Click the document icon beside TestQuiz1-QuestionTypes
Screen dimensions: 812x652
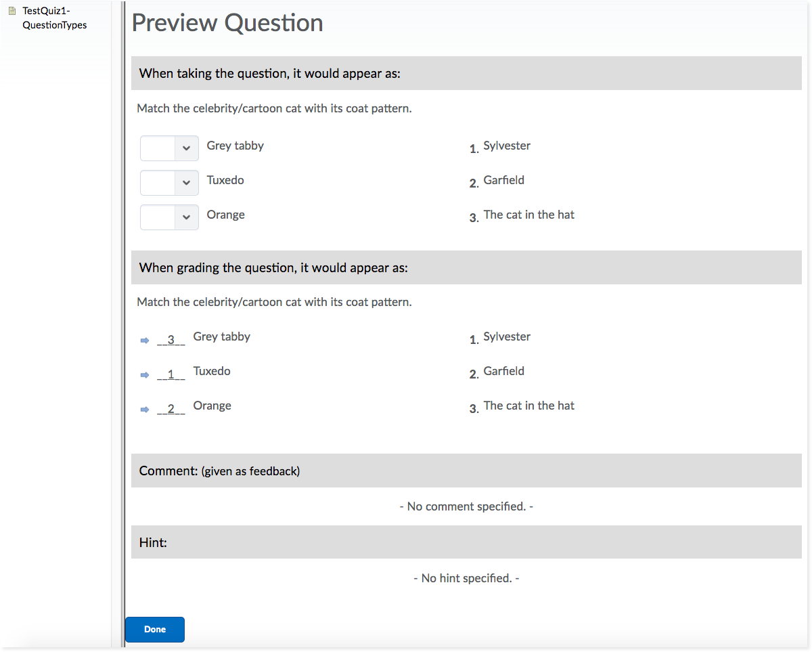click(12, 11)
